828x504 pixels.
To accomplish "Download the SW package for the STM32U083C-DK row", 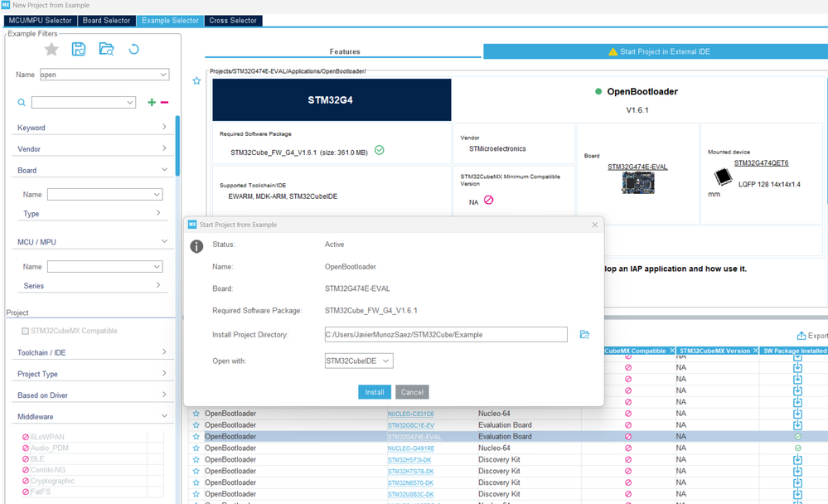I will (x=797, y=494).
